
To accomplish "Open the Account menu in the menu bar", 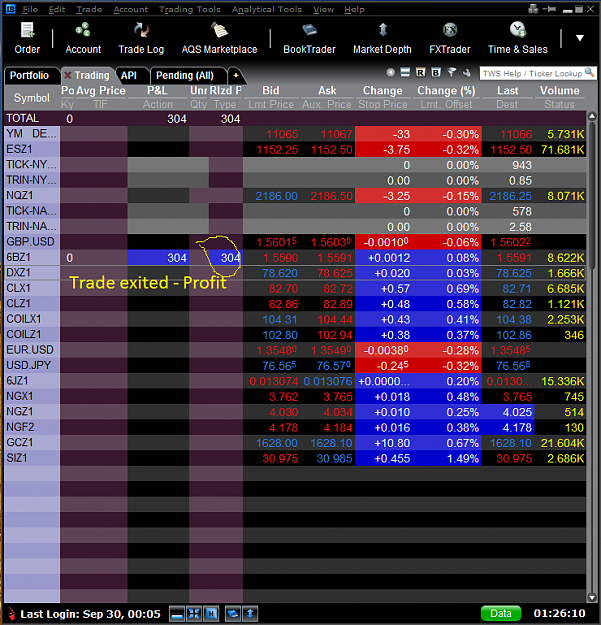I will click(x=130, y=9).
